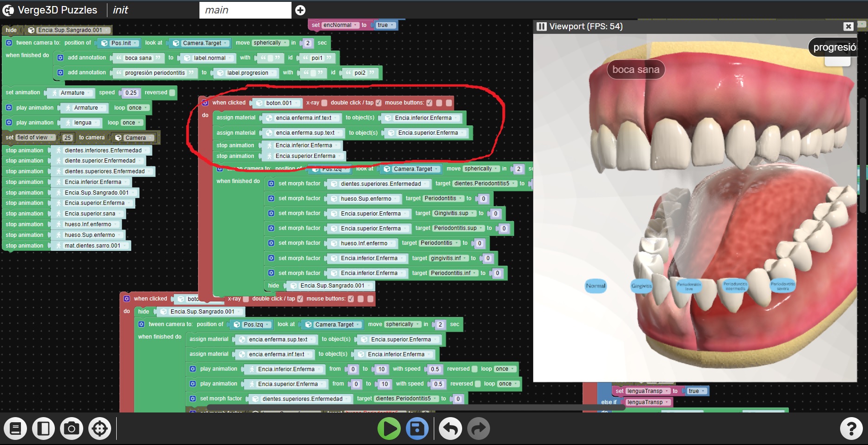Run the puzzles with the green play button

389,428
